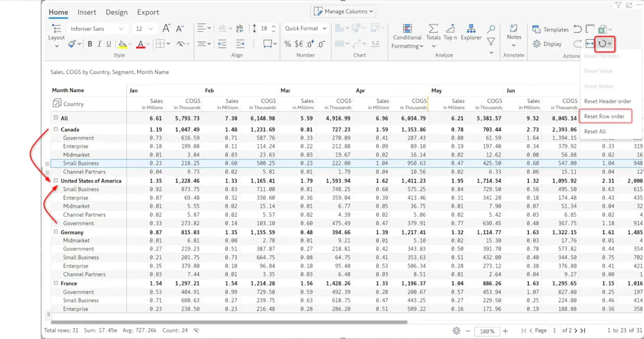Click the funnel filter icon in Analyze group
644x339 pixels.
491,41
